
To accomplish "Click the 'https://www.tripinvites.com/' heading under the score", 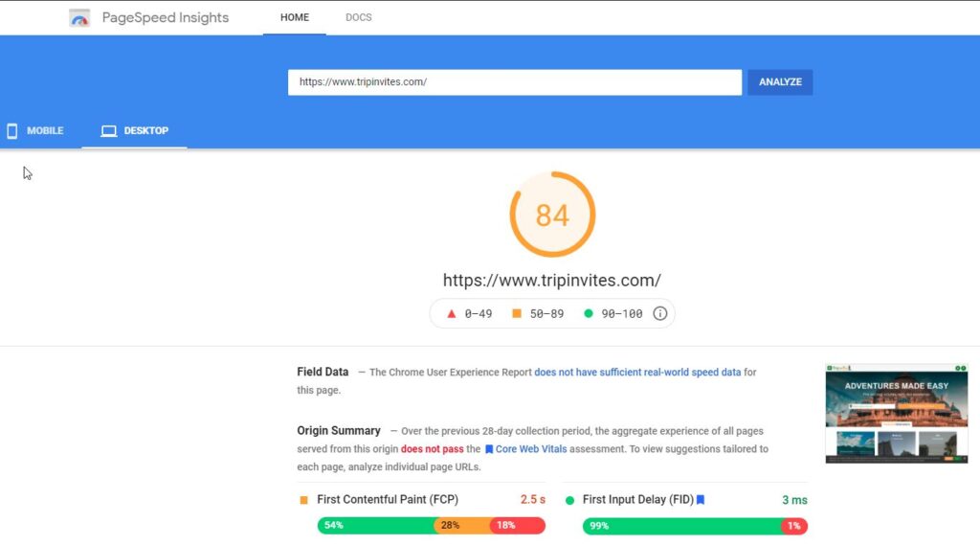I will pos(552,281).
